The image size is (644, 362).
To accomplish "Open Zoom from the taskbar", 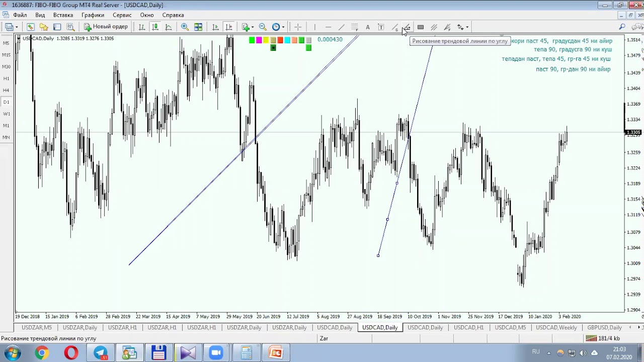I will pos(216,352).
